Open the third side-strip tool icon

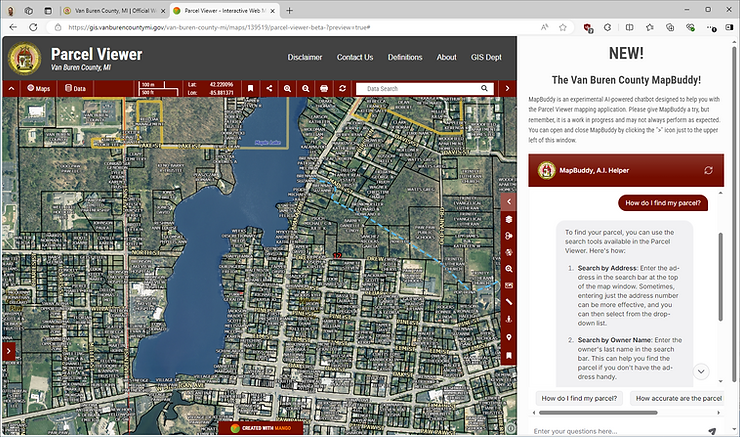(509, 252)
